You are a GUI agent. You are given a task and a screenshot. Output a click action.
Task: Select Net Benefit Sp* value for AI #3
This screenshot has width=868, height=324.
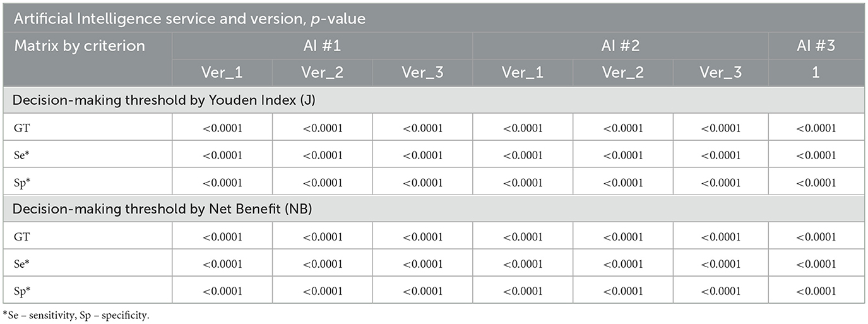[816, 291]
